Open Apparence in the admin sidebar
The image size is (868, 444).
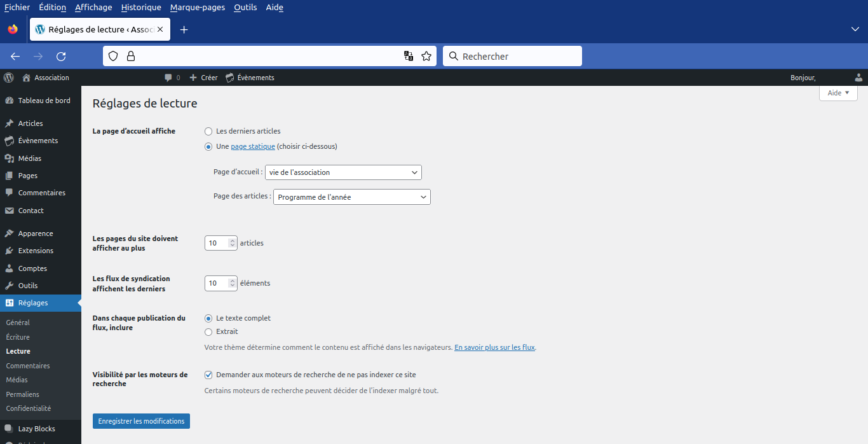[36, 233]
